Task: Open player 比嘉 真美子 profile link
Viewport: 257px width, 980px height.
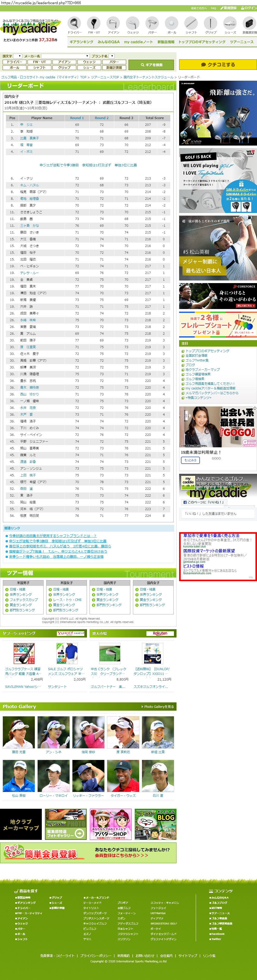Action: pos(29,138)
